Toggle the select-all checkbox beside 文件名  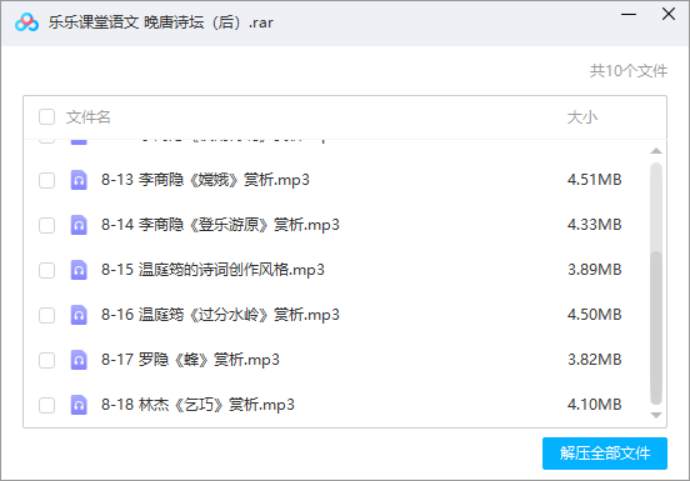47,117
